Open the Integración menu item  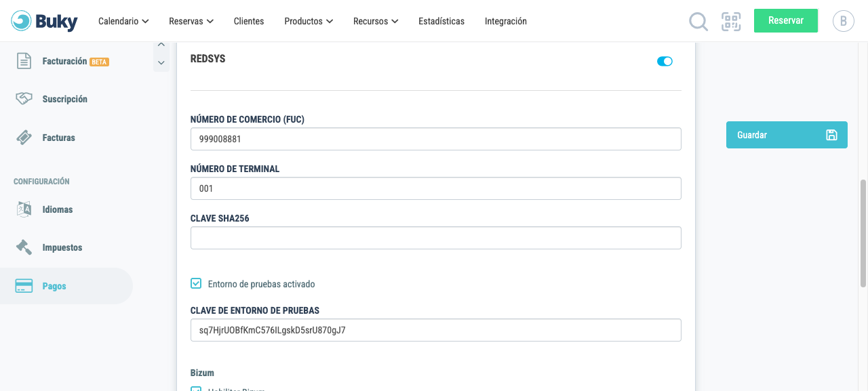506,21
